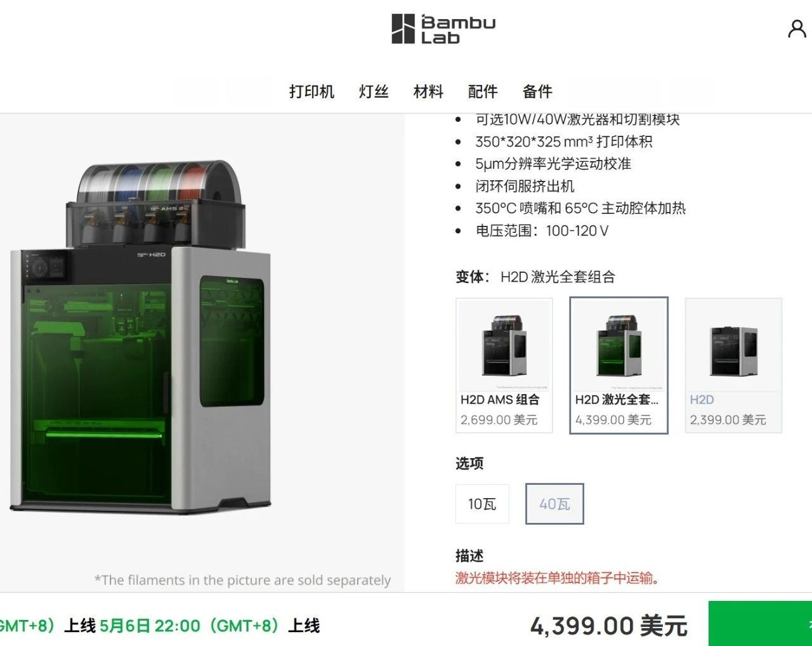Click the H2D link text in variant card
Image resolution: width=812 pixels, height=646 pixels.
pos(702,400)
